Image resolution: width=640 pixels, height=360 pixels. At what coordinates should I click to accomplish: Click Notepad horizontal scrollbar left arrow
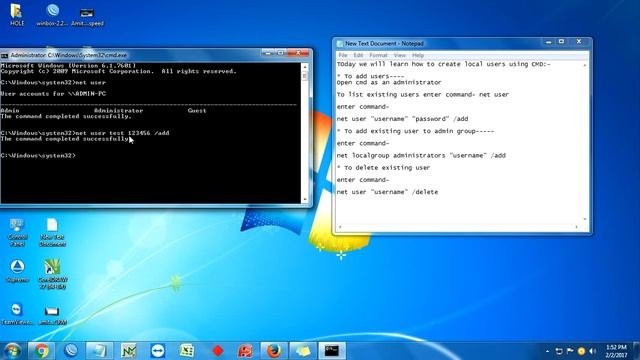[340, 227]
